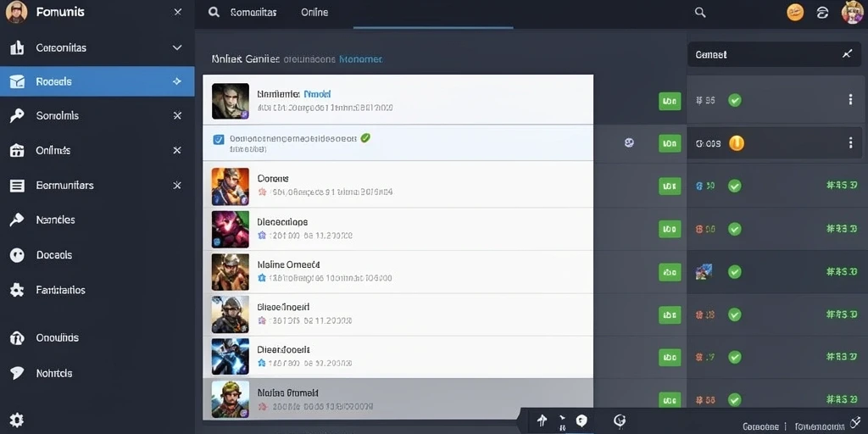Remove Onilnts with its X

click(x=177, y=150)
